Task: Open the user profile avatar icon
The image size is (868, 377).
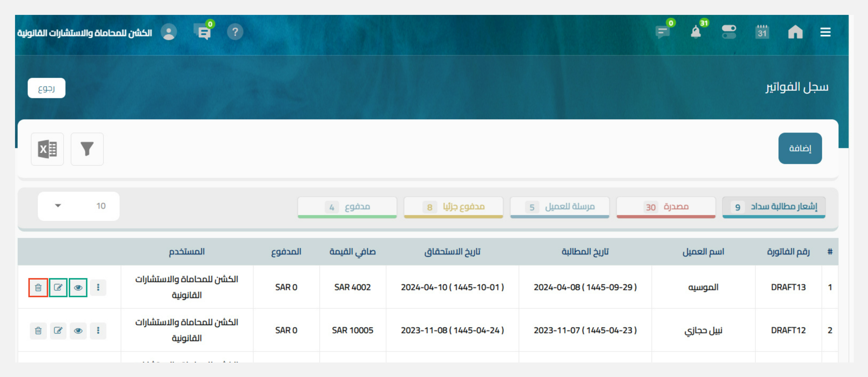Action: coord(169,32)
